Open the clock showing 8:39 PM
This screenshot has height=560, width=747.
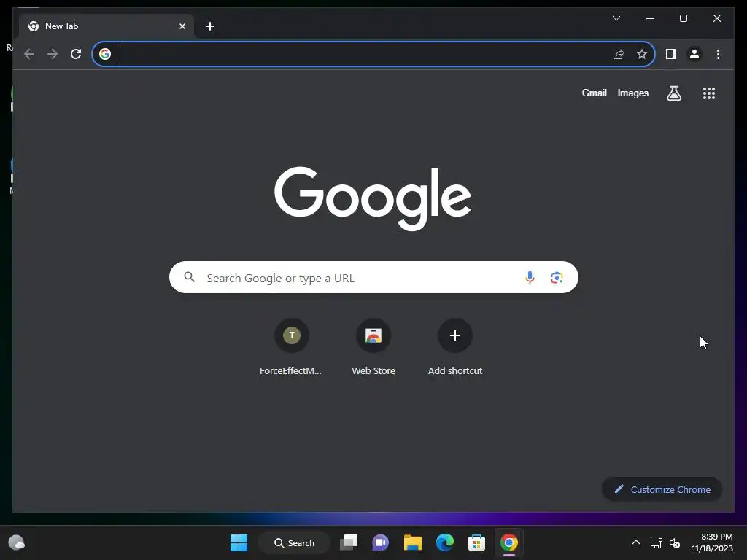point(712,542)
